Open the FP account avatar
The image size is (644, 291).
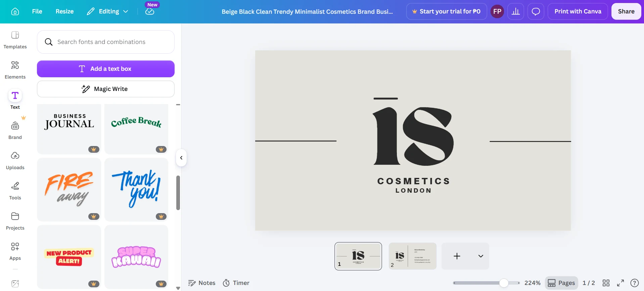(x=497, y=11)
